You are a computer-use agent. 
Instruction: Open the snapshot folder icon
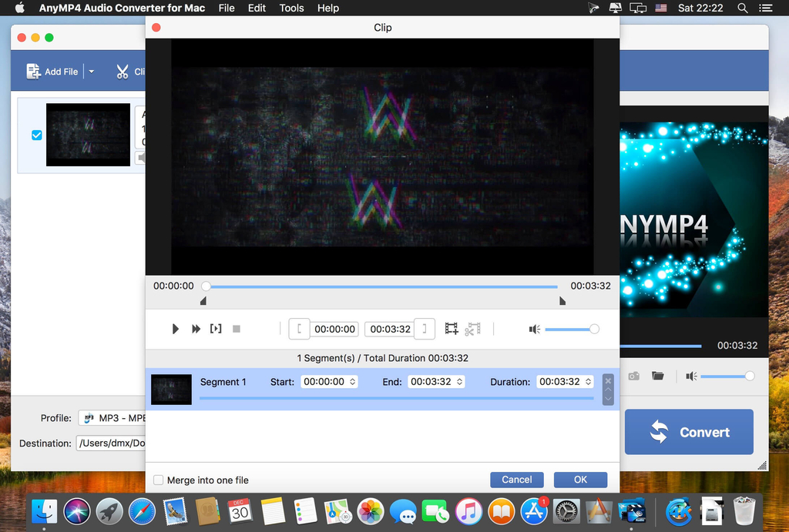(x=658, y=376)
